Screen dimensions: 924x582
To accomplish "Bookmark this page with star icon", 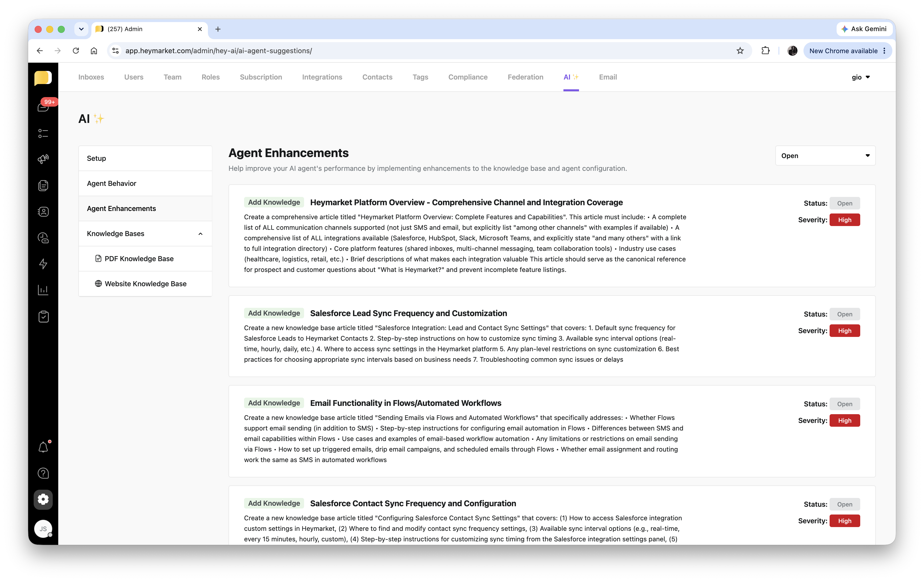I will point(740,51).
